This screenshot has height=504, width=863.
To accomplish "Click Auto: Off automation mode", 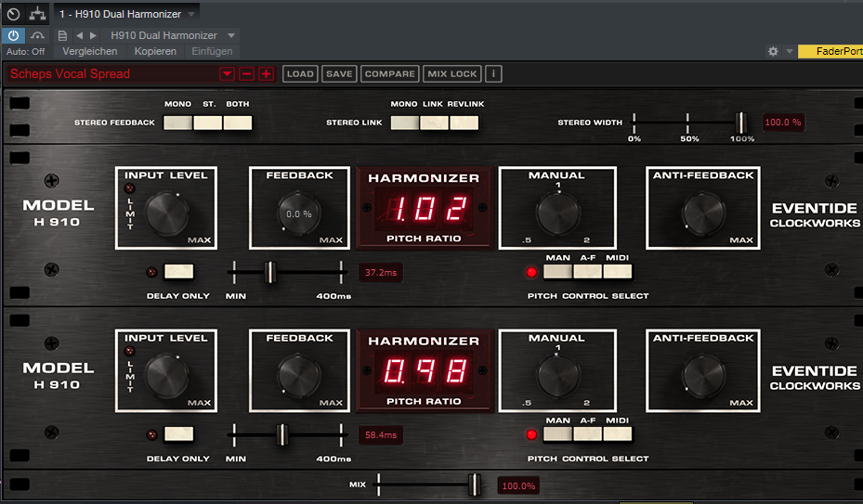I will [x=25, y=51].
